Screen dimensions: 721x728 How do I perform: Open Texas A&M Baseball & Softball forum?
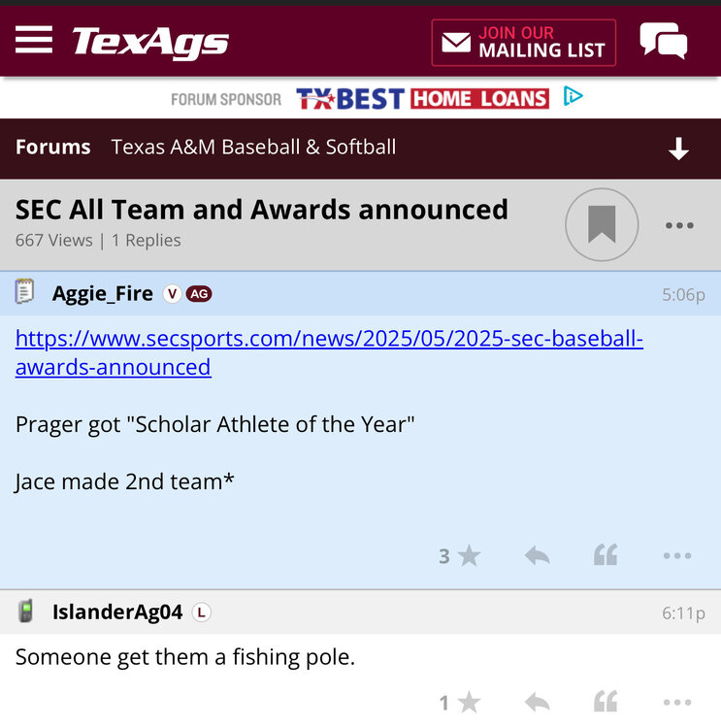pos(253,148)
